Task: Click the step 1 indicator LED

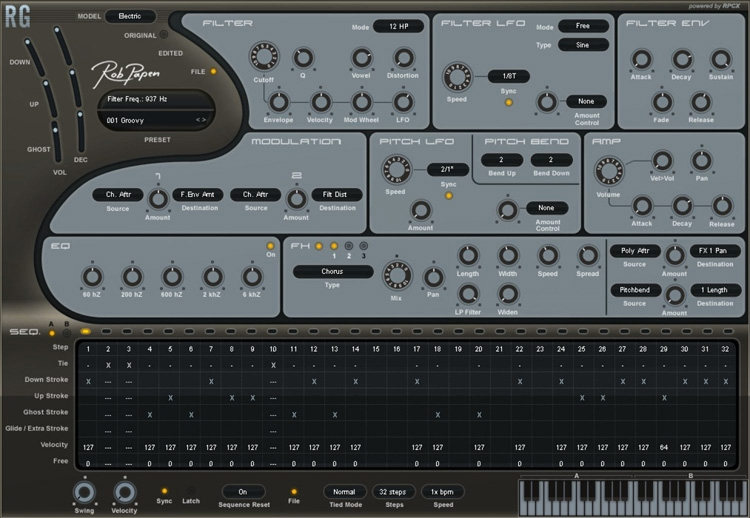Action: (x=86, y=331)
